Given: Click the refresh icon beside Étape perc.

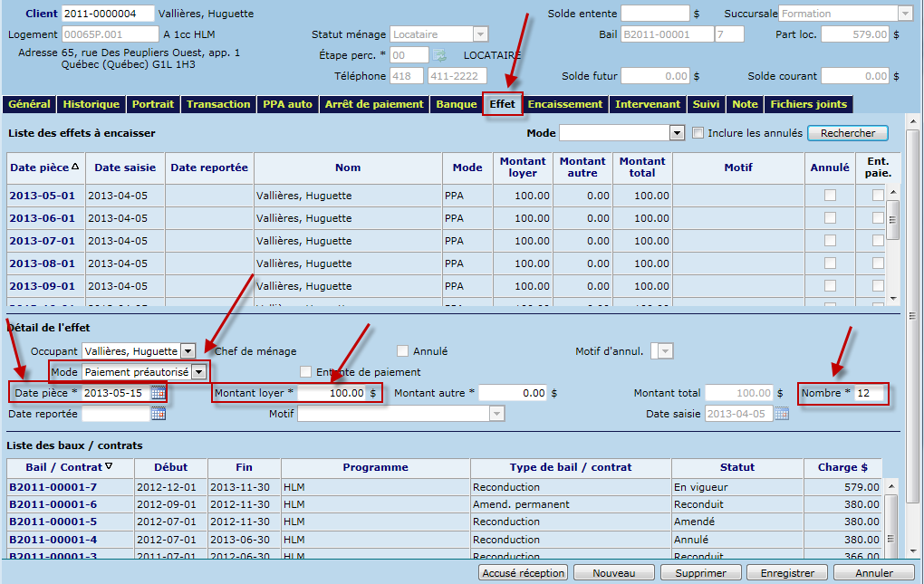Looking at the screenshot, I should [x=439, y=56].
